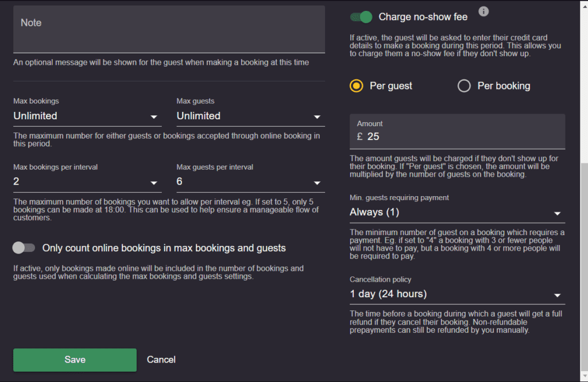Expand Max bookings per interval dropdown
This screenshot has width=588, height=382.
tap(87, 182)
